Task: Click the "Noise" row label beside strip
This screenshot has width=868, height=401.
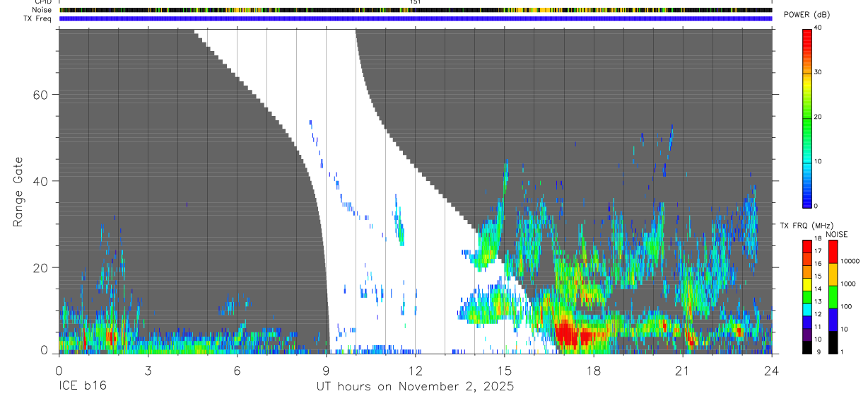Action: (41, 10)
